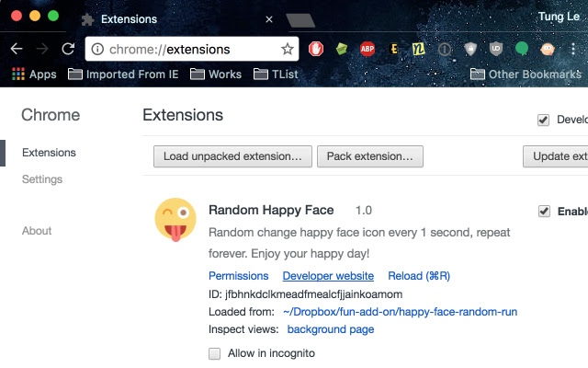This screenshot has height=368, width=588.
Task: Open the Adblock Plus ABP extension
Action: (367, 49)
